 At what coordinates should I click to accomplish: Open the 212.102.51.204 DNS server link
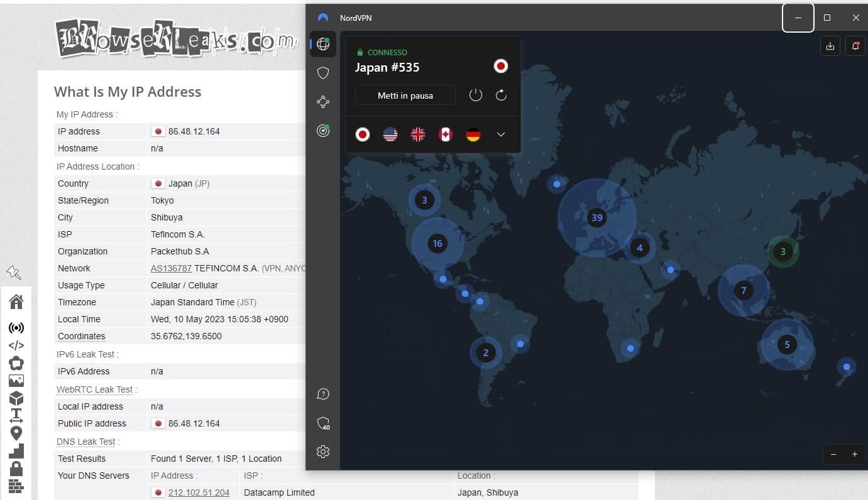(199, 492)
